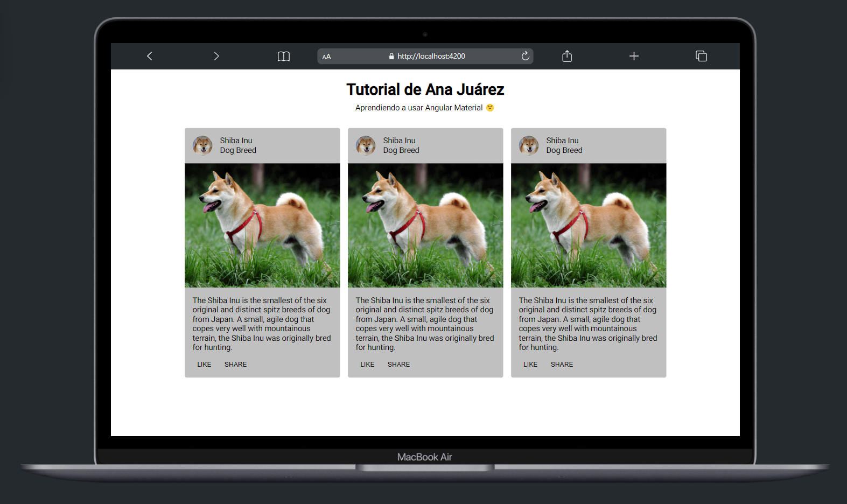Viewport: 847px width, 504px height.
Task: Click the first card's Shiba avatar
Action: click(x=202, y=145)
